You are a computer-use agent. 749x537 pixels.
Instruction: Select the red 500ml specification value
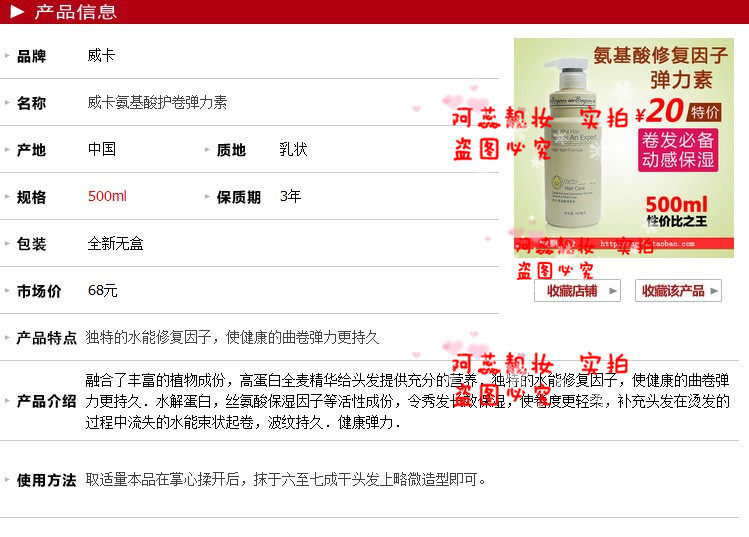107,196
